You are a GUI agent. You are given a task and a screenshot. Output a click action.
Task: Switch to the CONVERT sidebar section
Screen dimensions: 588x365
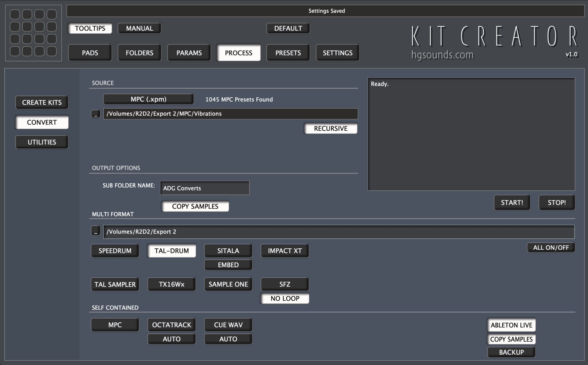point(42,122)
